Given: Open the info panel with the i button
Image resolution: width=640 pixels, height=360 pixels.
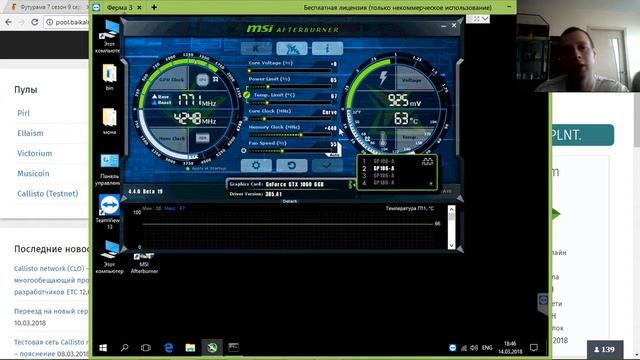Looking at the screenshot, I should tap(327, 48).
